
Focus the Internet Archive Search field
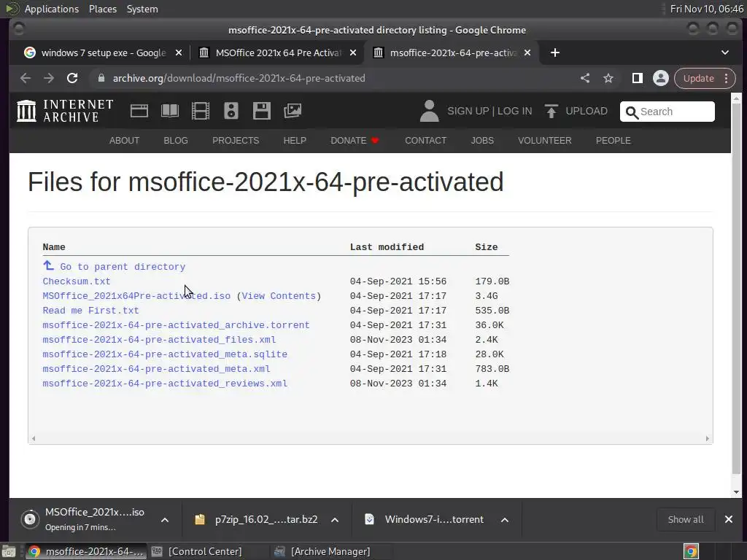667,112
